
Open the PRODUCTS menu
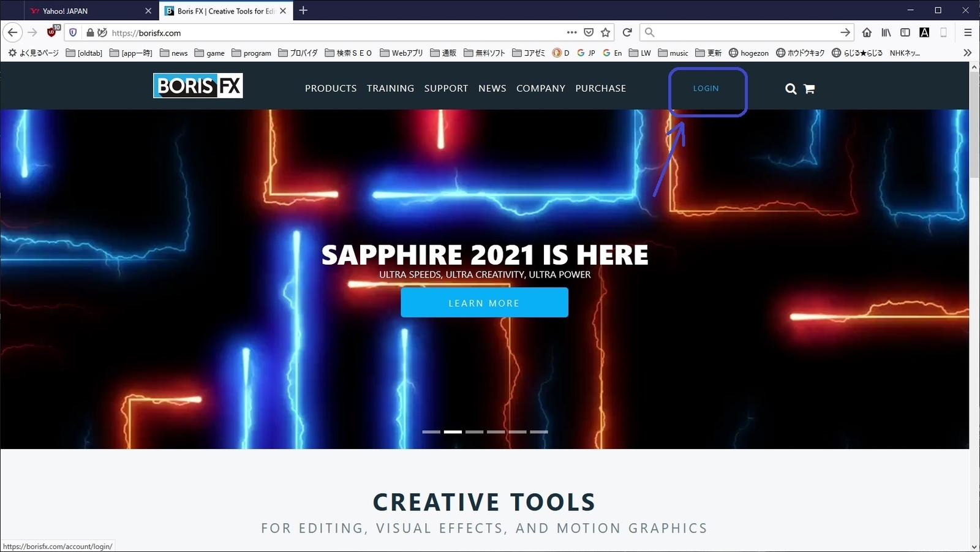(331, 88)
